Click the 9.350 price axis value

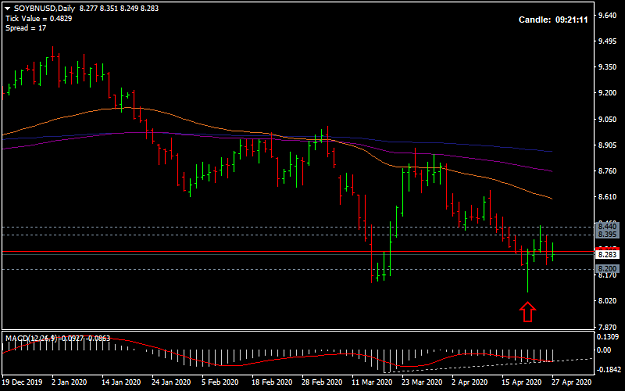pos(607,67)
